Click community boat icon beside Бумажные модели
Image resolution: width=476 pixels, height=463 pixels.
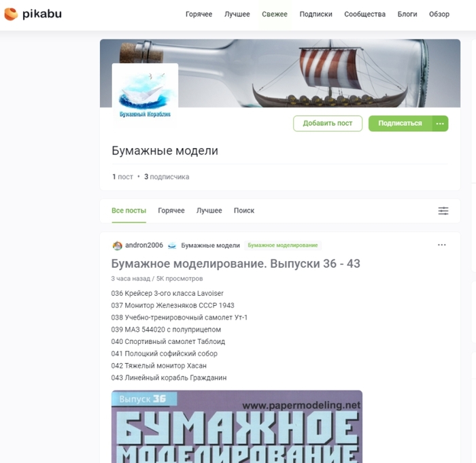[172, 245]
